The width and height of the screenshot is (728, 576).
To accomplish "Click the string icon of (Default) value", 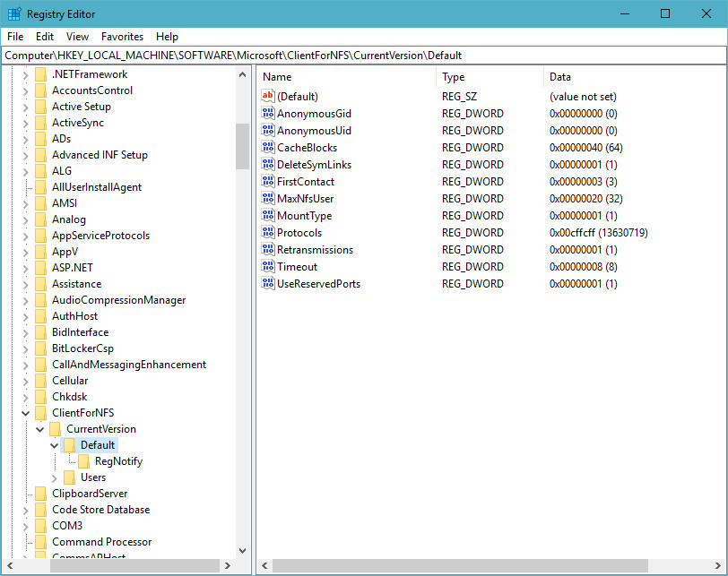I will (x=267, y=97).
